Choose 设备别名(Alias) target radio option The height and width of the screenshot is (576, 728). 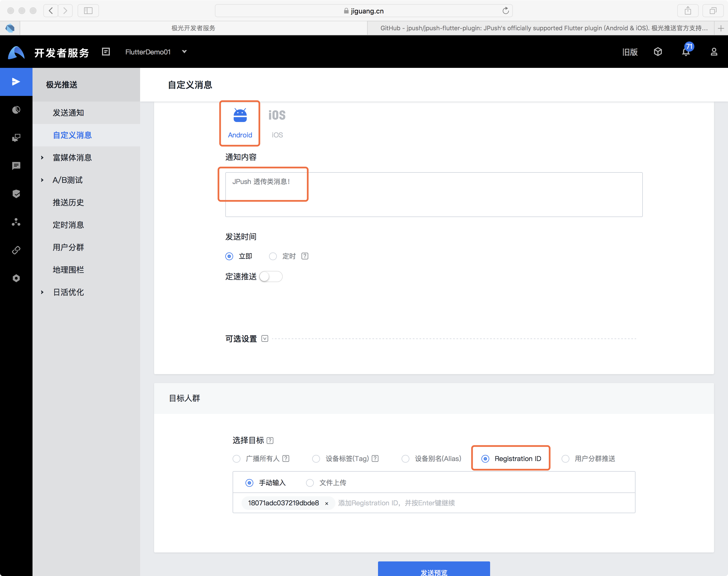(x=405, y=459)
